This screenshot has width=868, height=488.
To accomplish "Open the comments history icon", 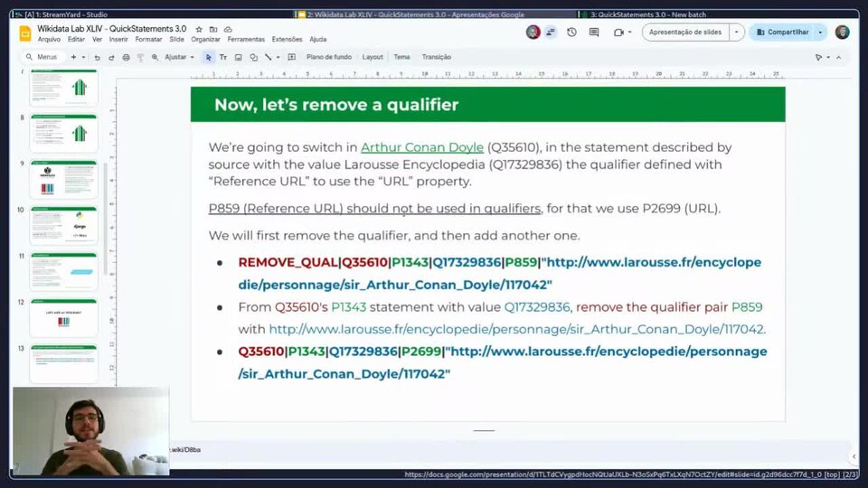I will [594, 33].
